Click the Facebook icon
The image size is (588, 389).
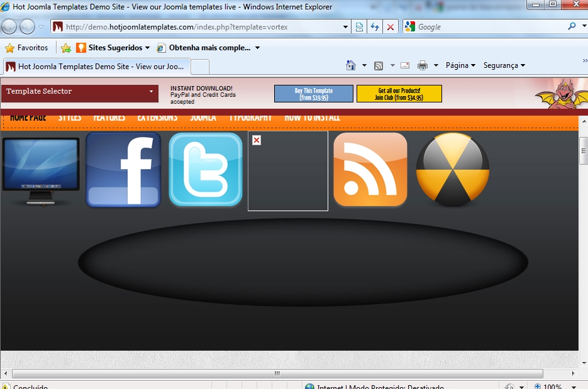pyautogui.click(x=123, y=170)
